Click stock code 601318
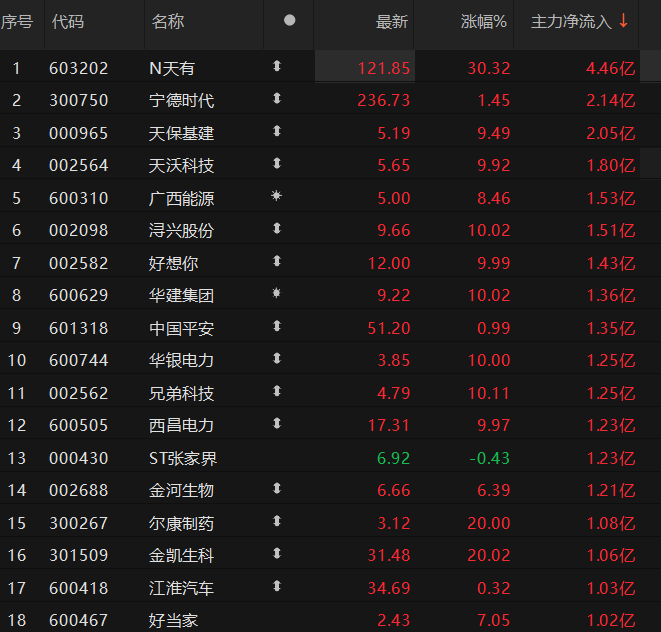 tap(79, 328)
